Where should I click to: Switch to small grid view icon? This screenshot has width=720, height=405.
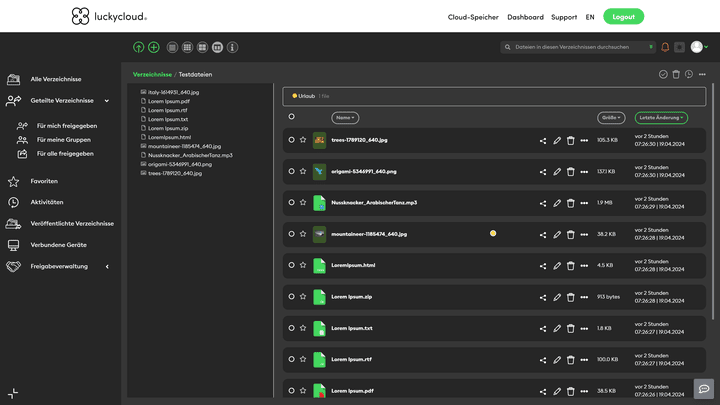click(187, 47)
